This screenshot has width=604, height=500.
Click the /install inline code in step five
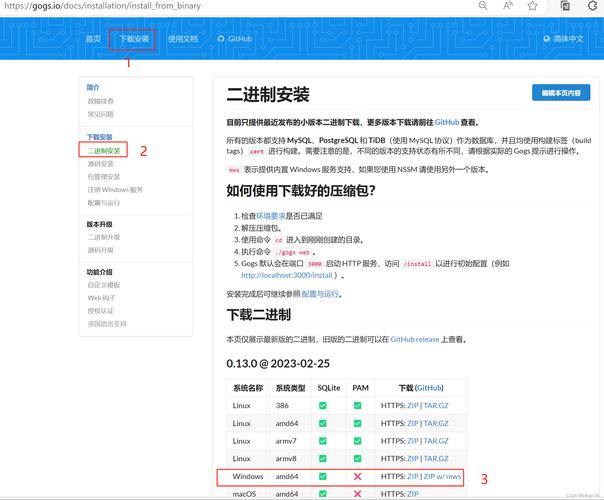(417, 264)
